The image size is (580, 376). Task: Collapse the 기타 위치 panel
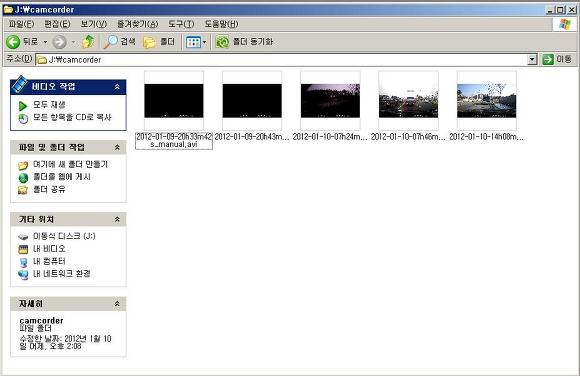tap(117, 219)
